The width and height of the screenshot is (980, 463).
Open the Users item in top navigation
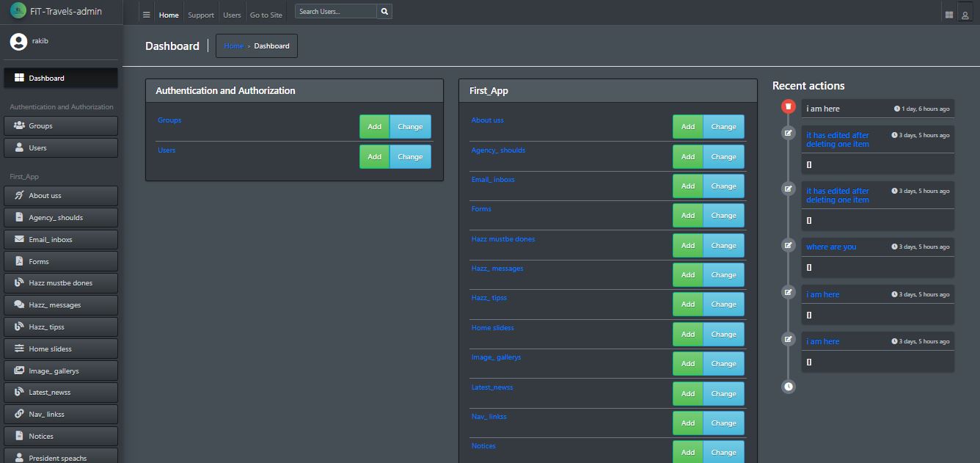pos(232,15)
